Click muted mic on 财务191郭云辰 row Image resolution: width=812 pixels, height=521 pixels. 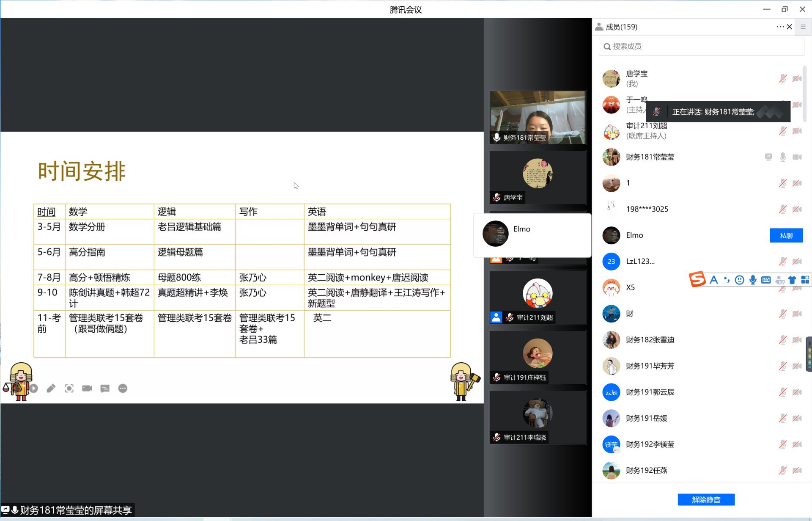(x=783, y=392)
